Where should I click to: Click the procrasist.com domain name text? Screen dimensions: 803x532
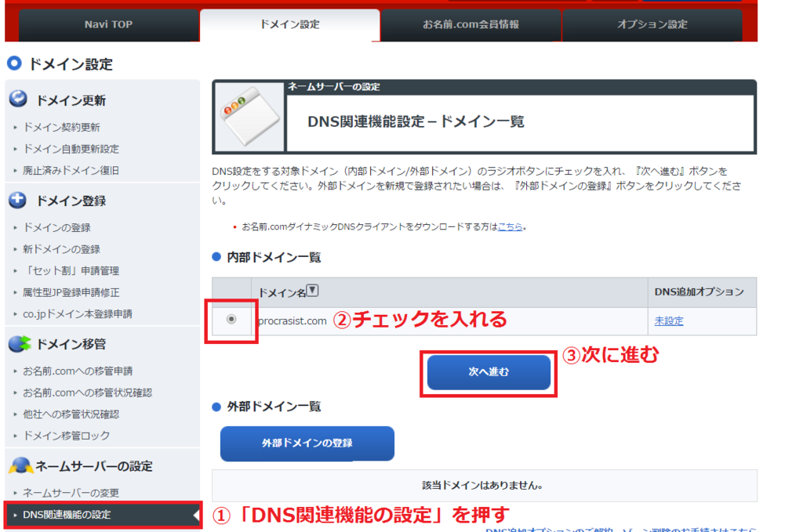292,321
